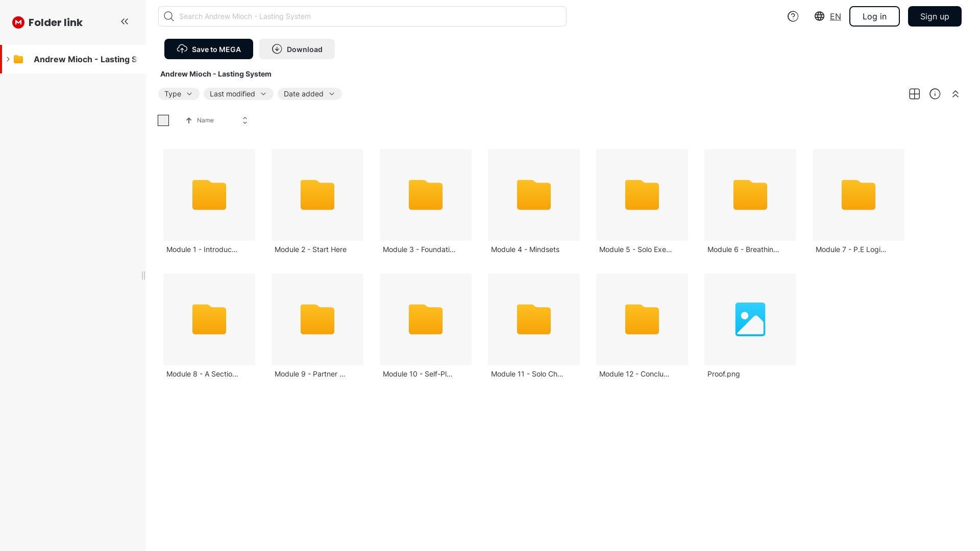Viewport: 980px width, 551px height.
Task: Open the Last modified filter dropdown
Action: (238, 94)
